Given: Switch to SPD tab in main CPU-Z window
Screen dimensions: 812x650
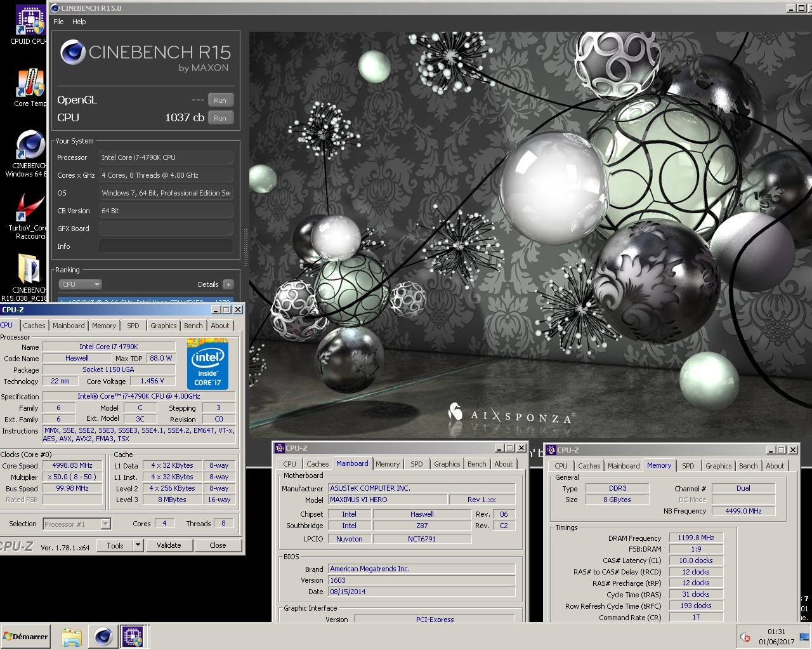Looking at the screenshot, I should pos(133,326).
